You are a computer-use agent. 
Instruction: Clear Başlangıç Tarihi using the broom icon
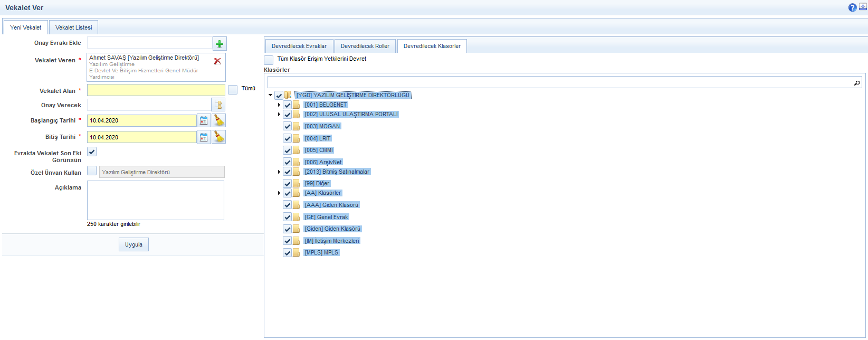(x=219, y=121)
